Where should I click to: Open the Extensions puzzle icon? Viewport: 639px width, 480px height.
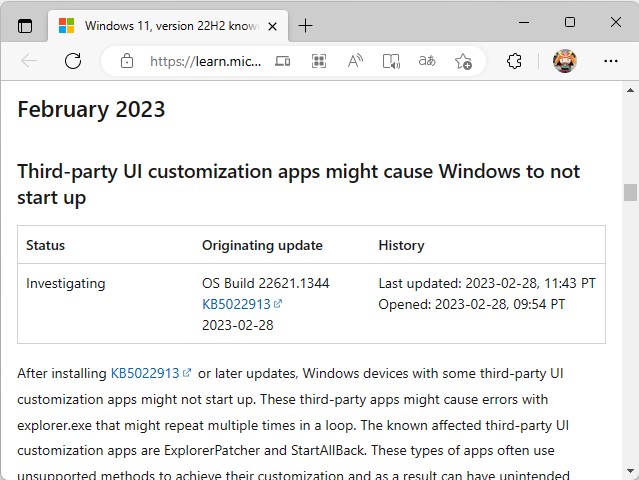[x=514, y=61]
